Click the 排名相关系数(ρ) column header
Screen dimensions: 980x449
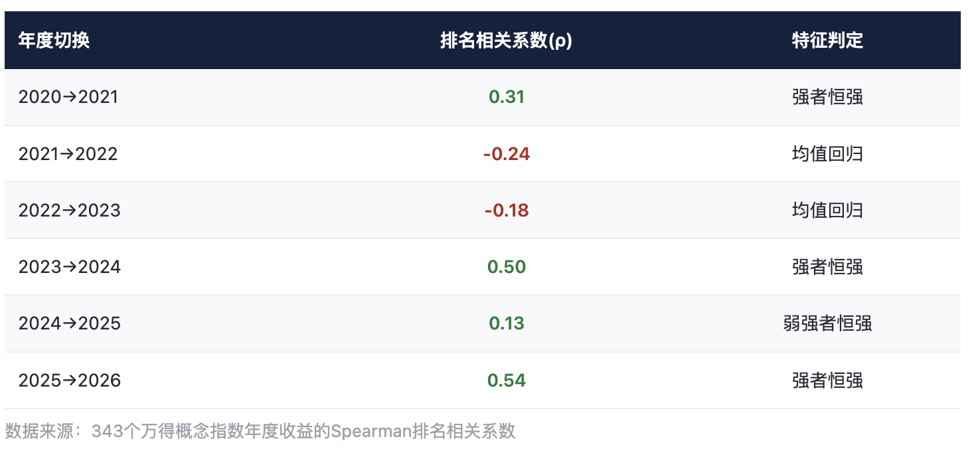(x=507, y=41)
